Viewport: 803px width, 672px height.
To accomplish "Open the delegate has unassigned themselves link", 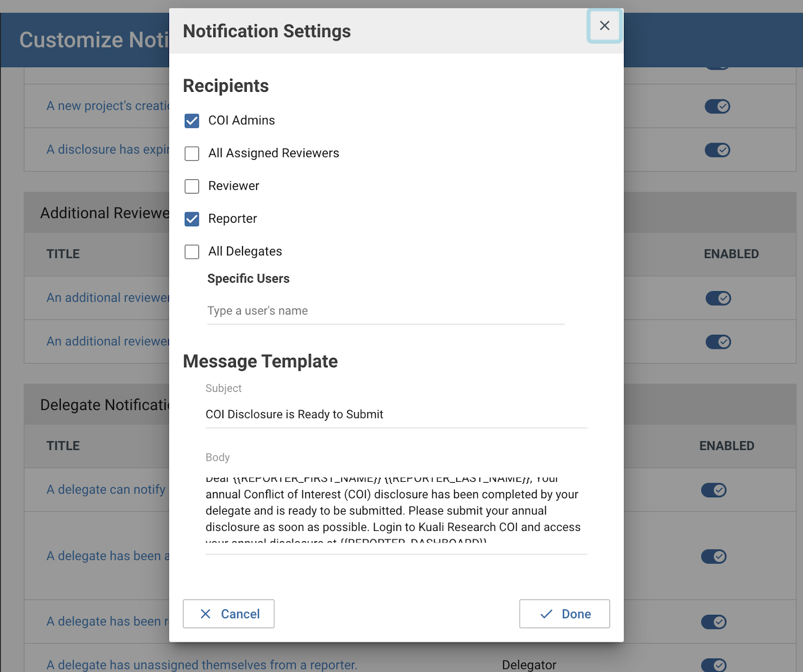I will [201, 664].
